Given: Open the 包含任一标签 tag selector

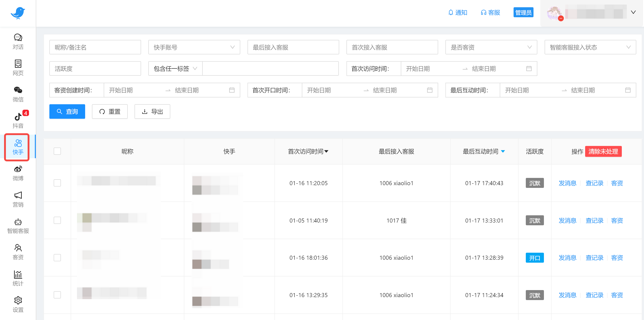Looking at the screenshot, I should tap(175, 68).
